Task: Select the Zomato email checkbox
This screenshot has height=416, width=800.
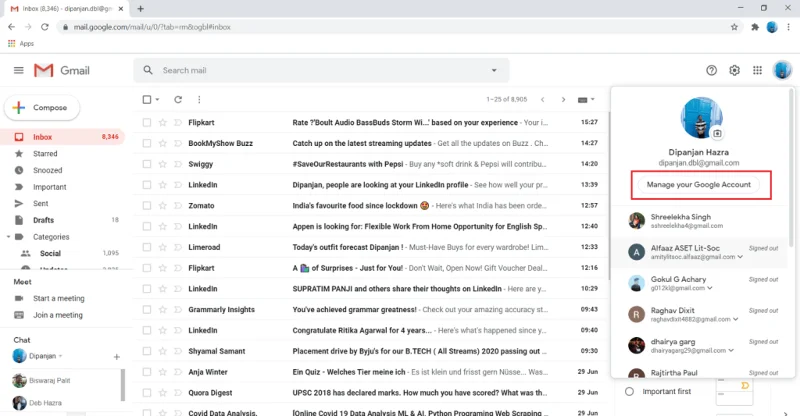Action: 147,206
